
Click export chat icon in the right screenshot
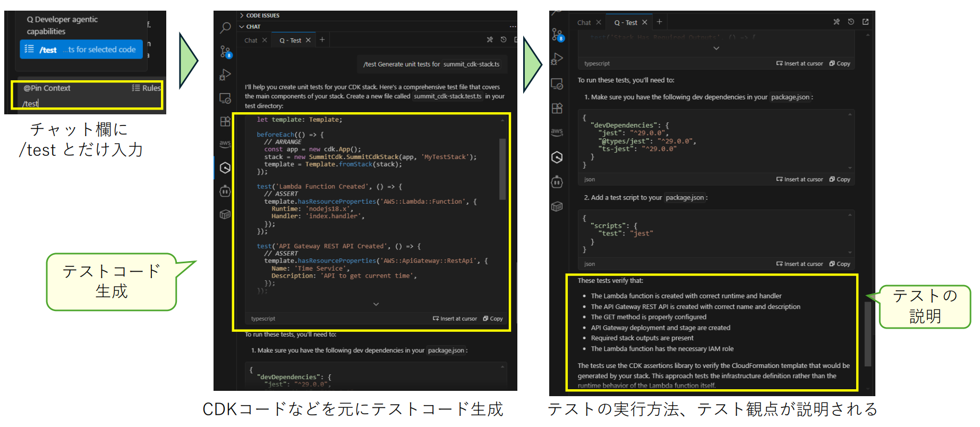coord(865,22)
